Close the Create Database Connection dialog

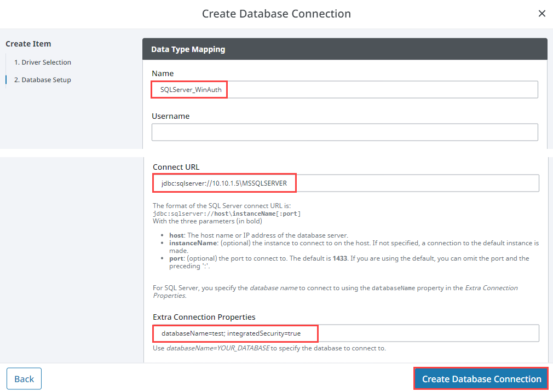coord(542,13)
